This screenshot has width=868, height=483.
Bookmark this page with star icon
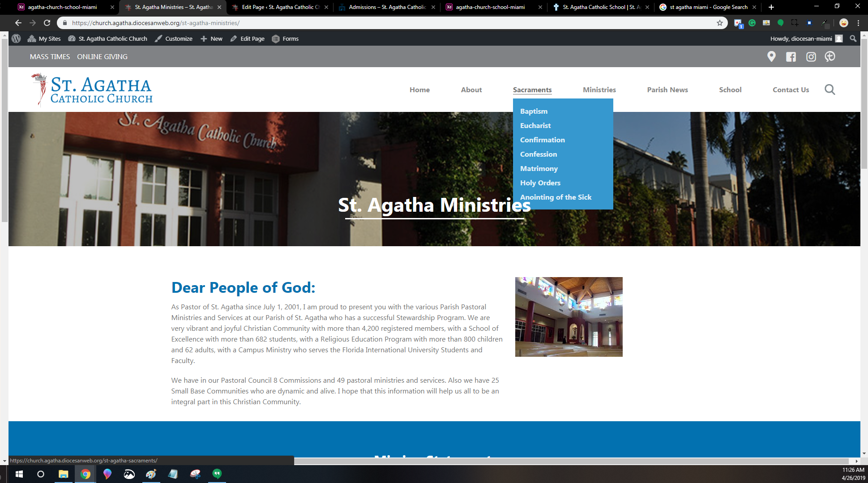[720, 23]
